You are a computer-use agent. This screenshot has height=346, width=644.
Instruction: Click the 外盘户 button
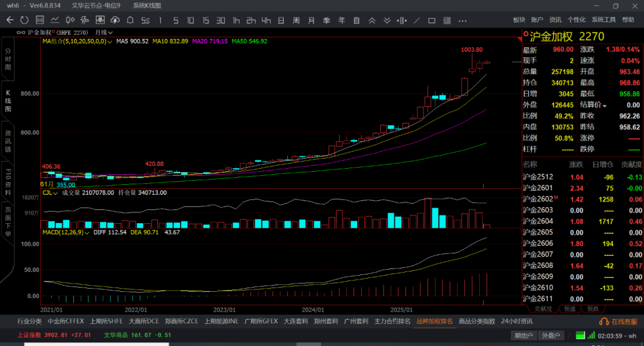(x=551, y=336)
